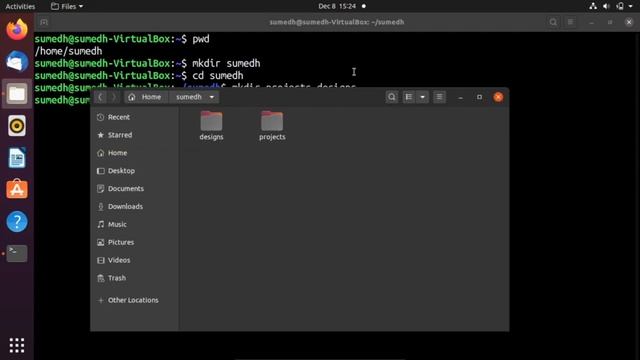The height and width of the screenshot is (360, 640).
Task: Open the Help icon in dock
Action: click(17, 222)
